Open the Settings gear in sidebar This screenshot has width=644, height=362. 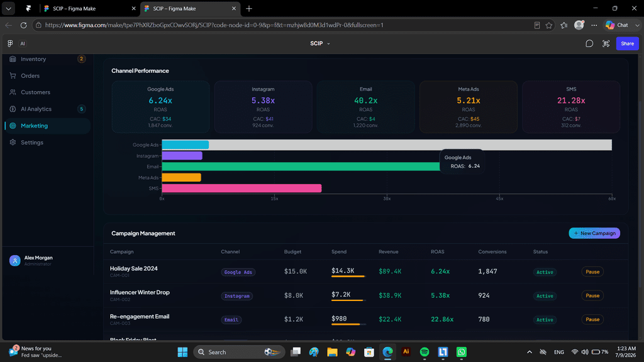pos(13,143)
